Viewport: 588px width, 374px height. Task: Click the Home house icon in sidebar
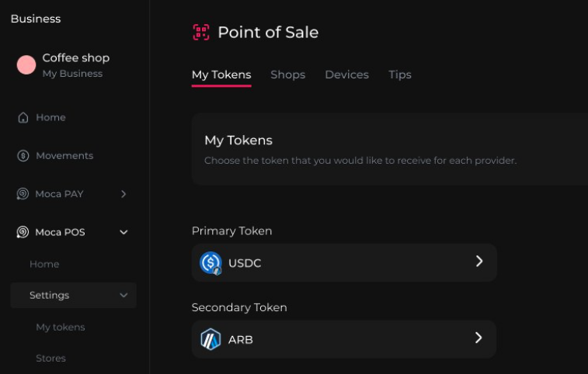(23, 117)
